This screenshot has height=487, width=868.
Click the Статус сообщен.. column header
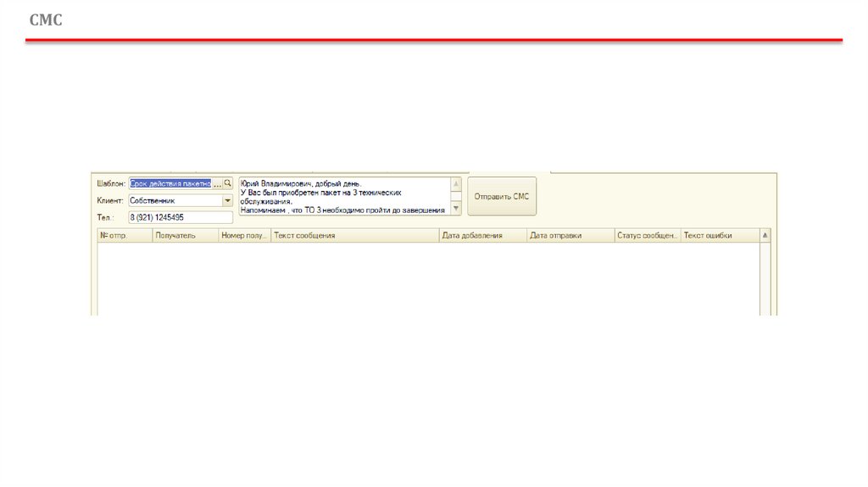pos(648,236)
